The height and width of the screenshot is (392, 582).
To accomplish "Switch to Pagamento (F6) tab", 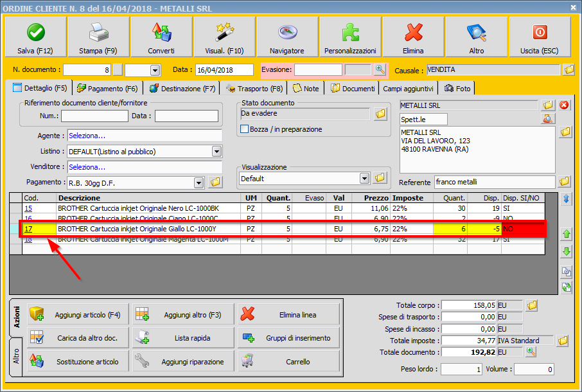I will [x=107, y=88].
